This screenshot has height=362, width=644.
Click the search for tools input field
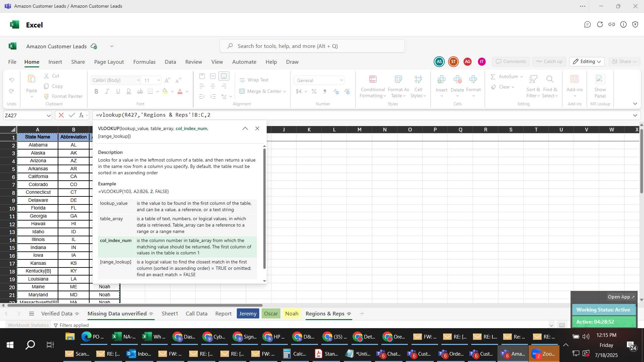312,46
